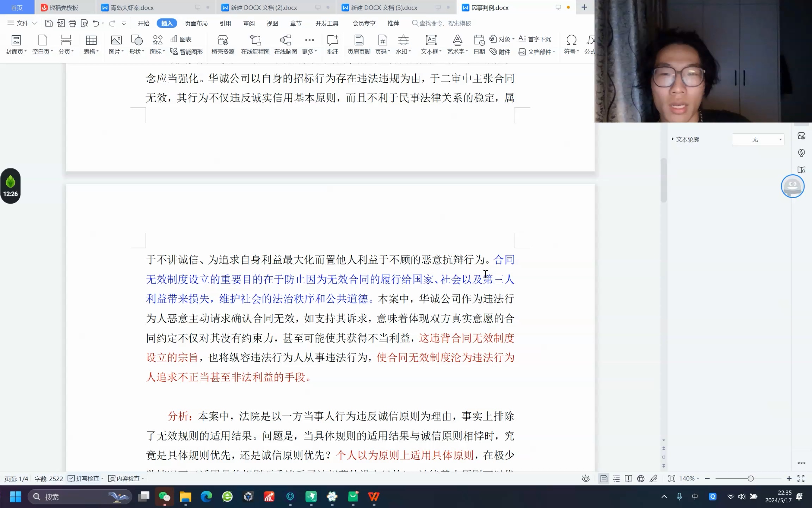Toggle eye-protection mode in the status bar

(585, 478)
